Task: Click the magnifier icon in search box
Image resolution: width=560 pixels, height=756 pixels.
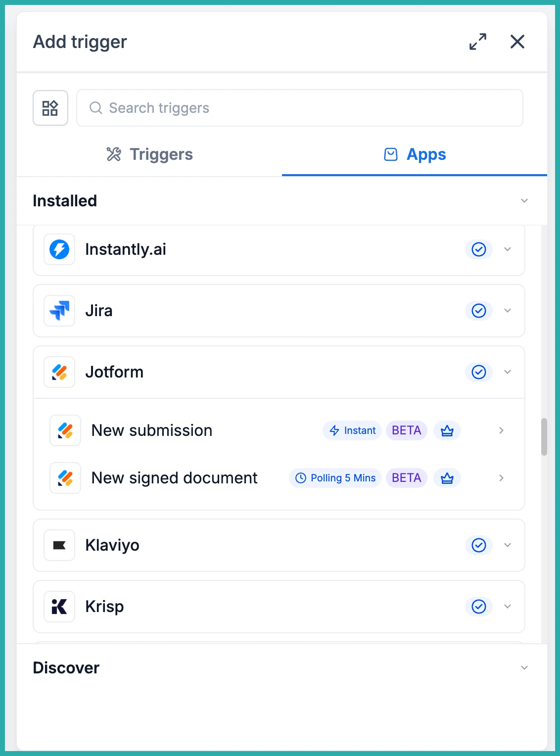Action: [95, 108]
